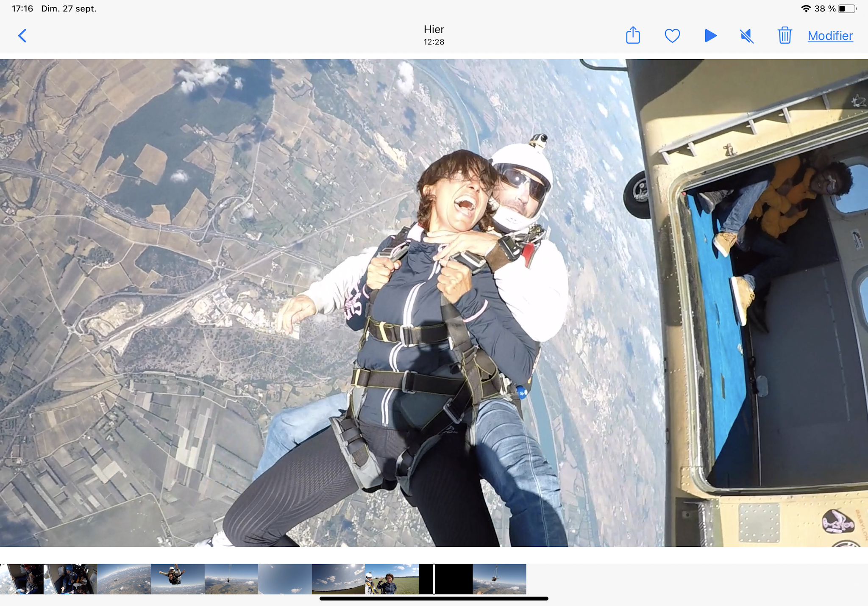Select empty blue sky frame thumbnail

tap(285, 579)
